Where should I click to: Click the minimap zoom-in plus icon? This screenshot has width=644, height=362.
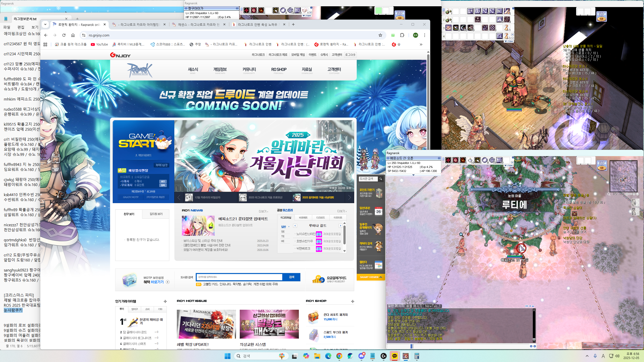[627, 194]
